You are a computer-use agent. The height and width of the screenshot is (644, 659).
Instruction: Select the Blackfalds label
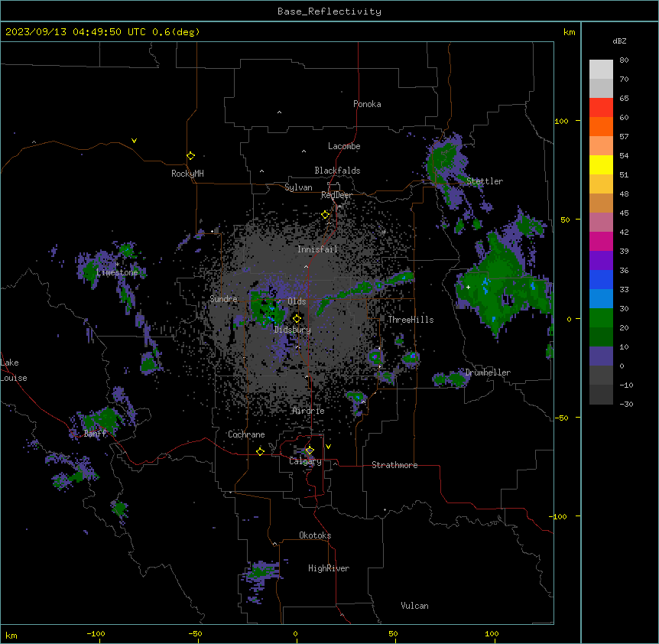pyautogui.click(x=337, y=171)
